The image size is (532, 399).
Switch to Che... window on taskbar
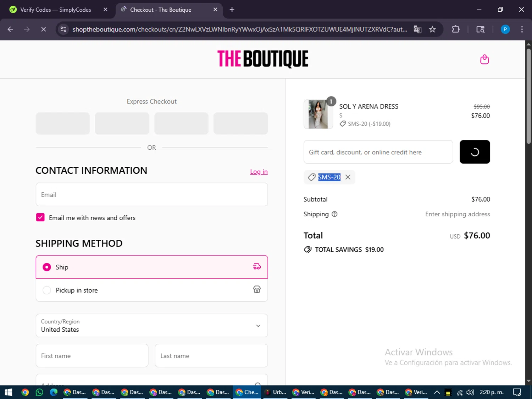point(247,392)
